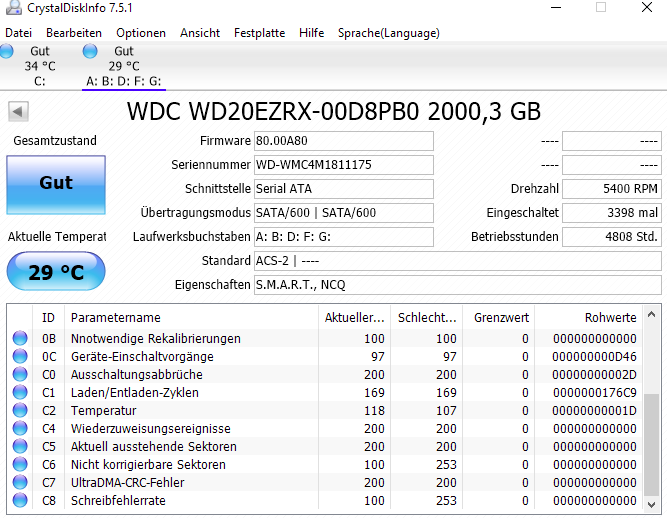Open the Sprache(Language) menu
This screenshot has height=518, width=667.
(x=389, y=33)
